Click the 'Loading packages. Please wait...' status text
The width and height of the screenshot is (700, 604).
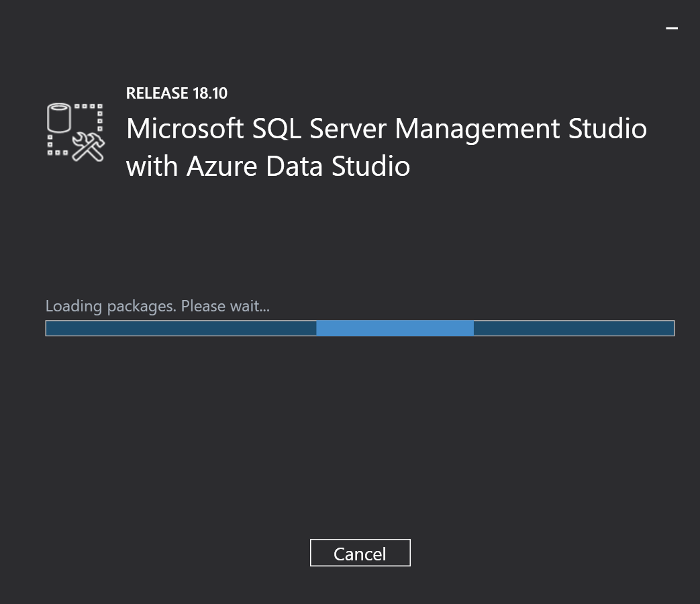pyautogui.click(x=157, y=306)
